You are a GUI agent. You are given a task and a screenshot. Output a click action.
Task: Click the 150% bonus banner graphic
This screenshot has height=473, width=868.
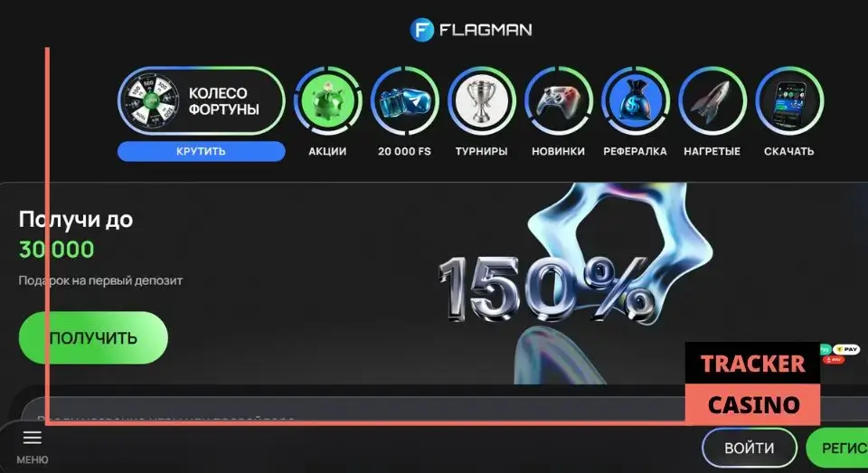pyautogui.click(x=542, y=280)
